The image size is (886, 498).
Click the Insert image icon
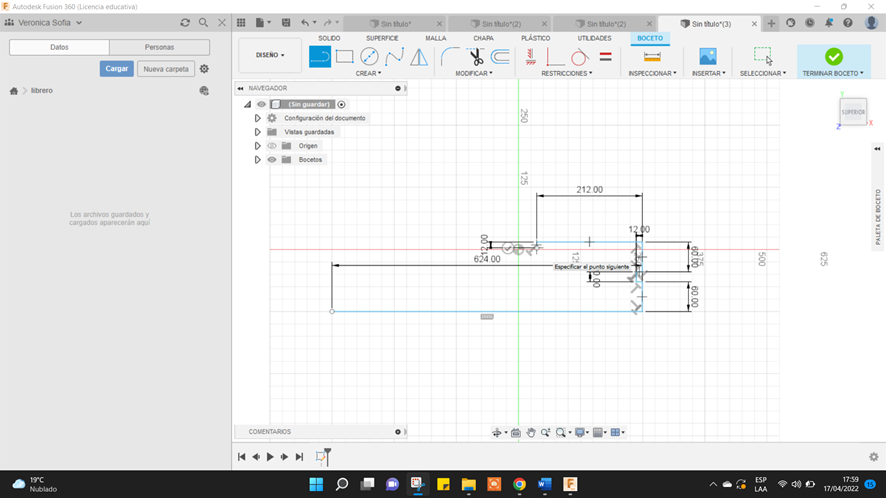707,57
